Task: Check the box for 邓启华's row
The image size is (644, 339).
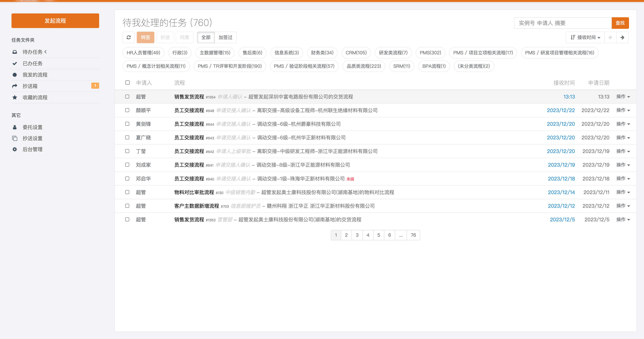Action: pyautogui.click(x=127, y=179)
